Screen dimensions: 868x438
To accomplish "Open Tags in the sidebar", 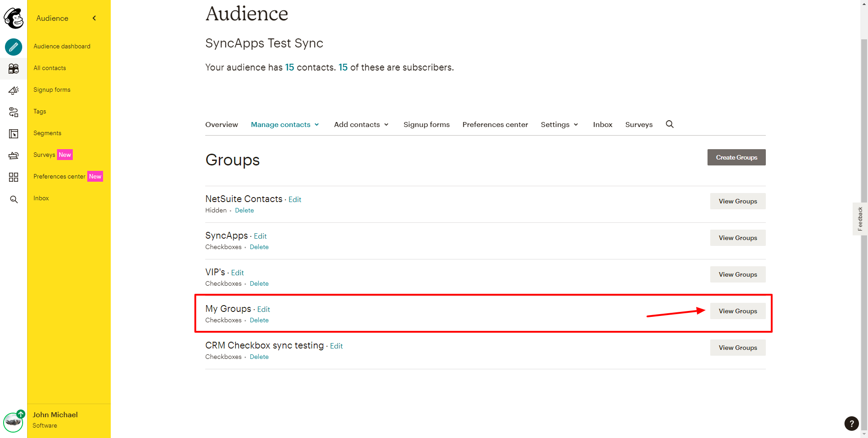I will (40, 111).
